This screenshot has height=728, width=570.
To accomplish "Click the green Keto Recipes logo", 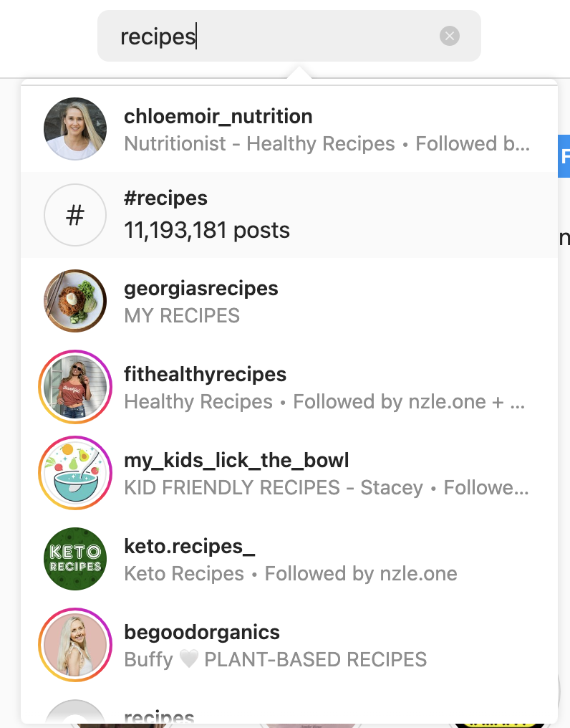I will 75,559.
